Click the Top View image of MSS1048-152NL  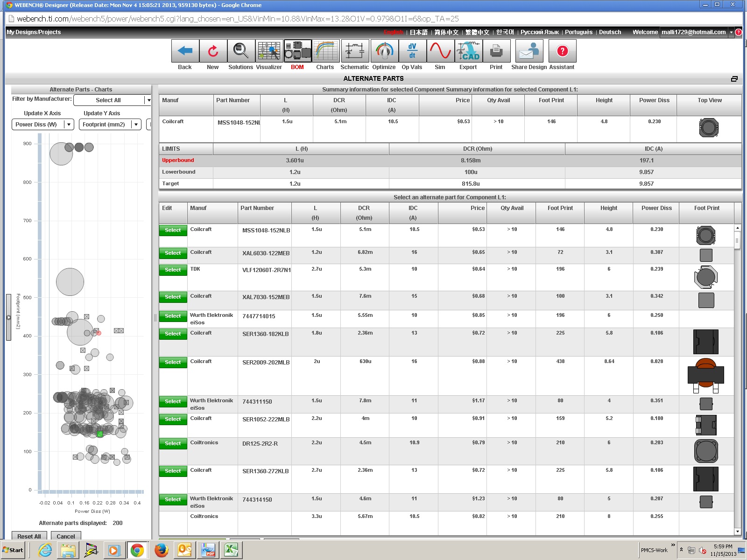[709, 127]
